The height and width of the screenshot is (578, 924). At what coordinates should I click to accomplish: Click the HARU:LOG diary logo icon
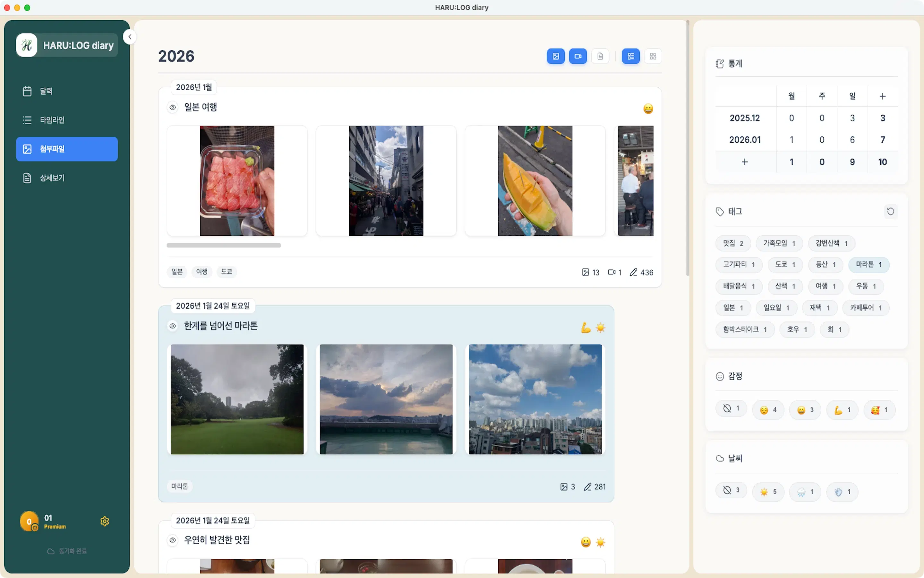point(27,45)
